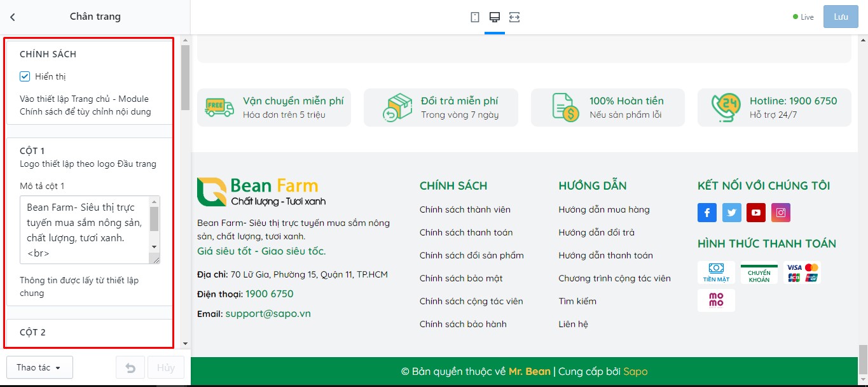Screen dimensions: 868x387
Task: Click the textarea scroll down arrow
Action: [154, 246]
